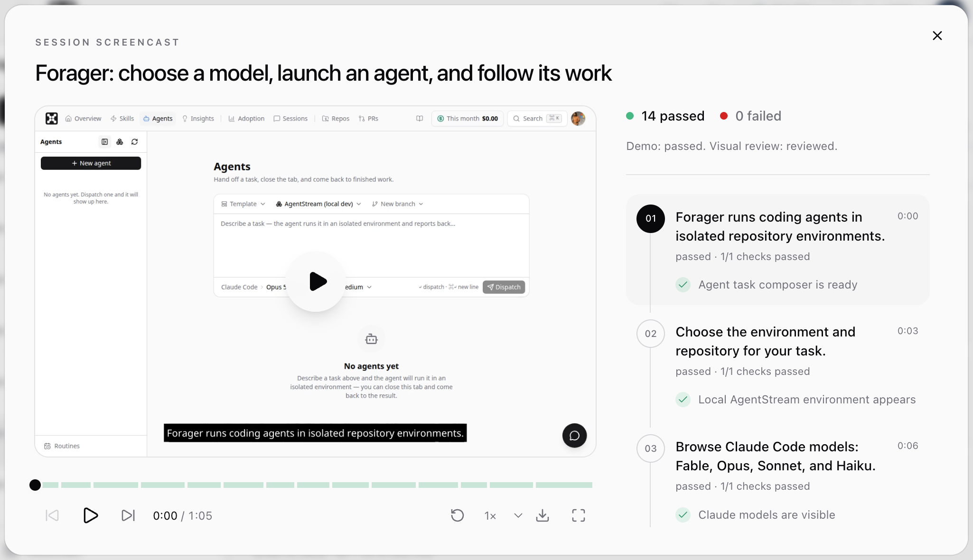Open the New branch dropdown
973x560 pixels.
[398, 204]
